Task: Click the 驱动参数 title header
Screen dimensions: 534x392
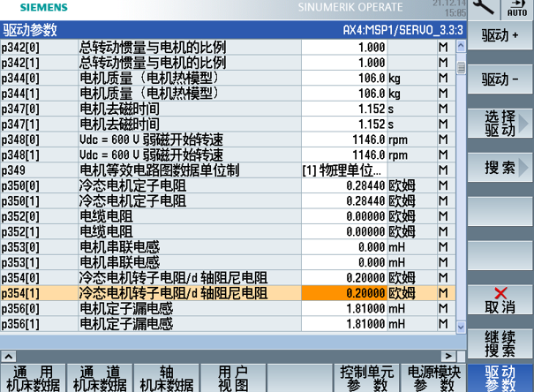Action: 30,30
